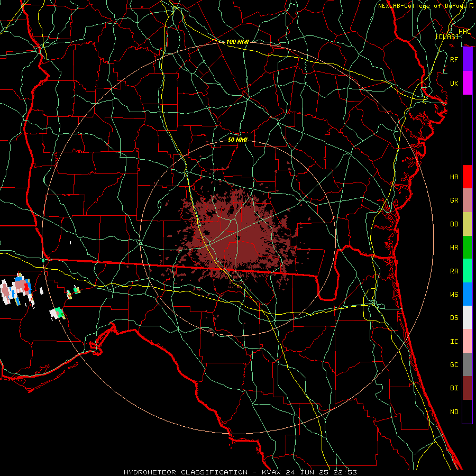Click the 100 NMI range ring label
Screen dimensions: 476x476
[237, 42]
